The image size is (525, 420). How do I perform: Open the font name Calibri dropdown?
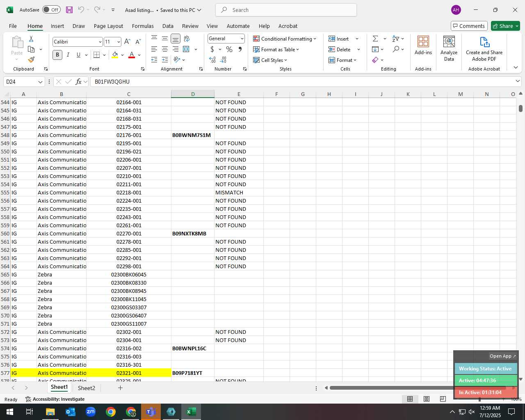coord(100,42)
